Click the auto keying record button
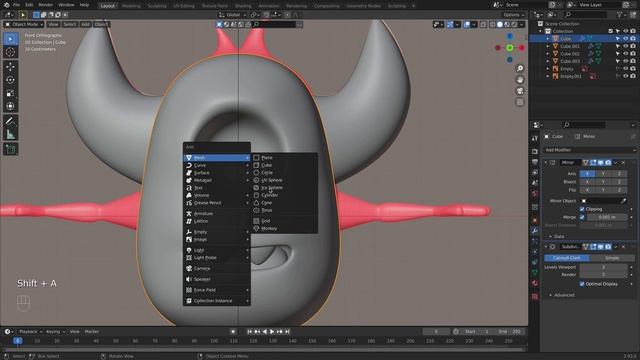 point(233,332)
